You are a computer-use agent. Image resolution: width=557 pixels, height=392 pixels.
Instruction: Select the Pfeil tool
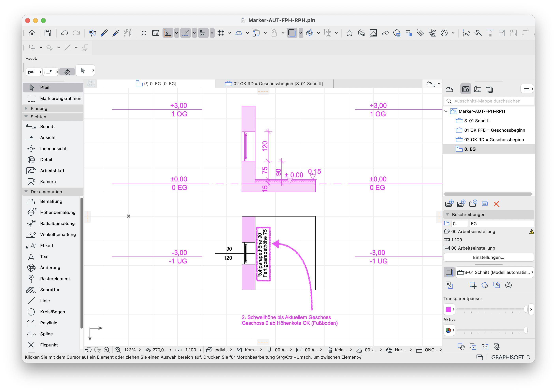click(x=53, y=87)
